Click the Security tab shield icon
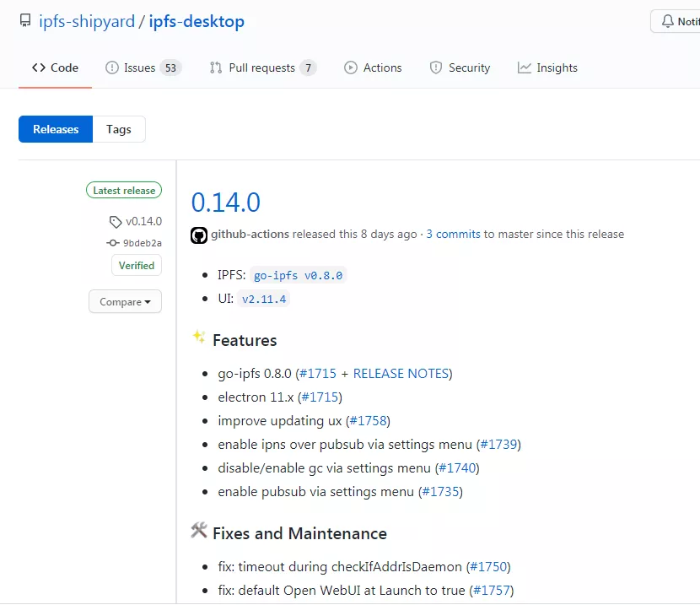The width and height of the screenshot is (700, 605). (x=436, y=68)
